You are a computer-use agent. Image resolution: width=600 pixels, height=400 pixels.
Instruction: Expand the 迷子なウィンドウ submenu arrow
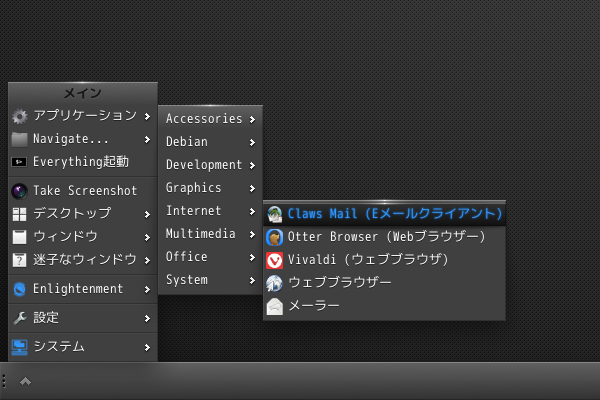coord(147,261)
